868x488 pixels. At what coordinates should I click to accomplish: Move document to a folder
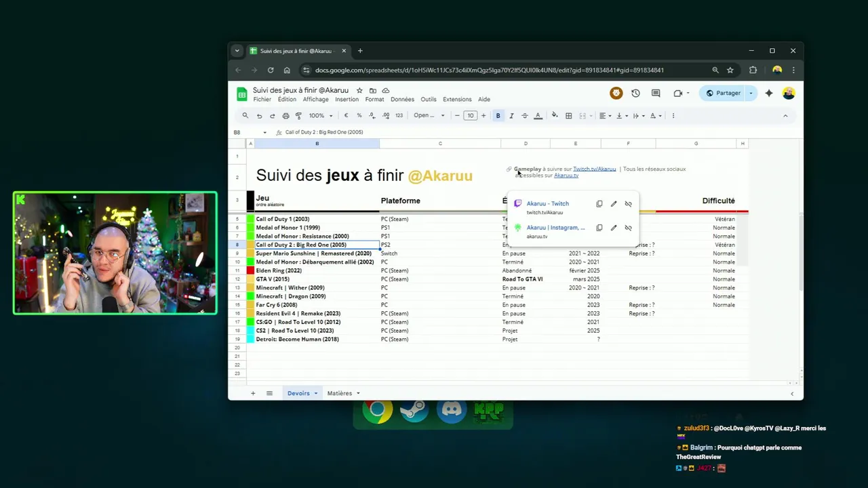pyautogui.click(x=372, y=90)
